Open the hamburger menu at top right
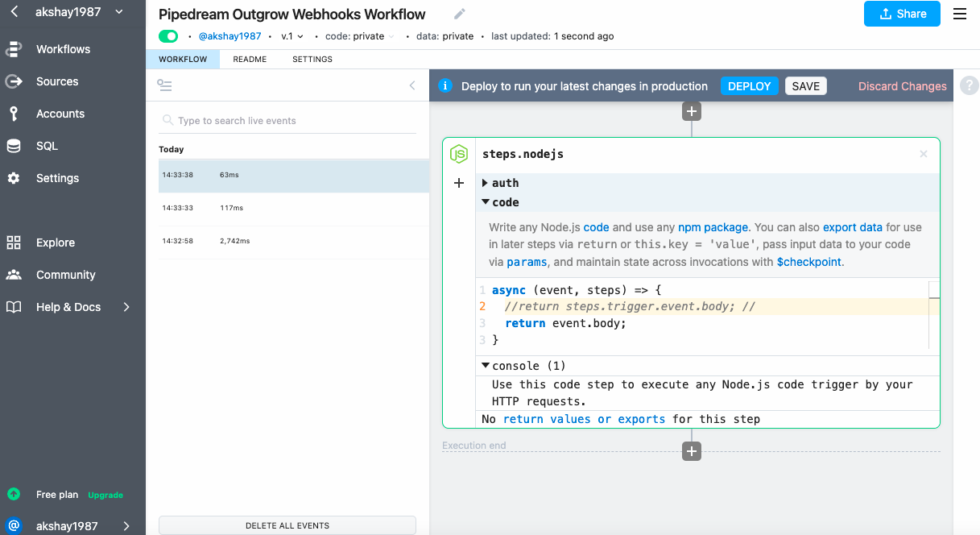Screen dimensions: 980x535 click(960, 14)
